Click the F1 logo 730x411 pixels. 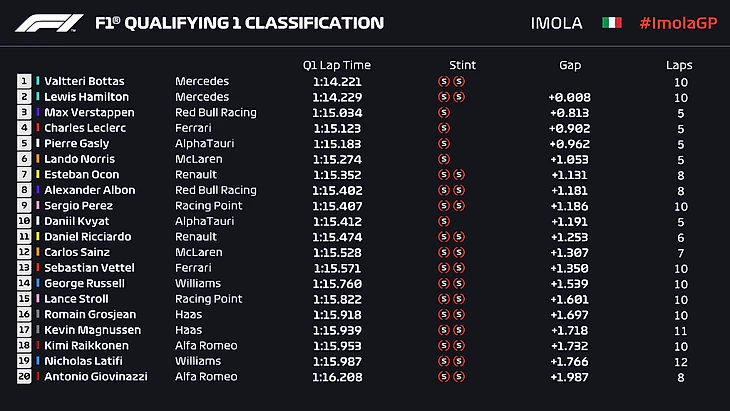click(52, 22)
